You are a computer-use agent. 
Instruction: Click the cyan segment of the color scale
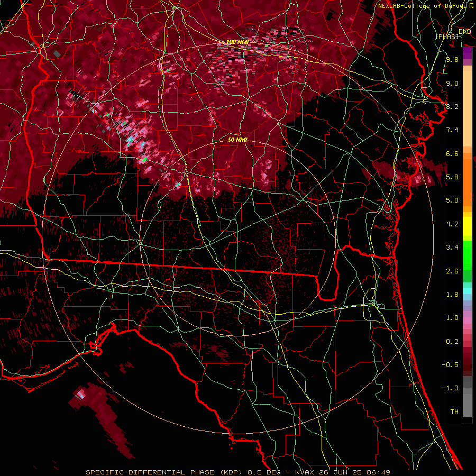[x=467, y=291]
